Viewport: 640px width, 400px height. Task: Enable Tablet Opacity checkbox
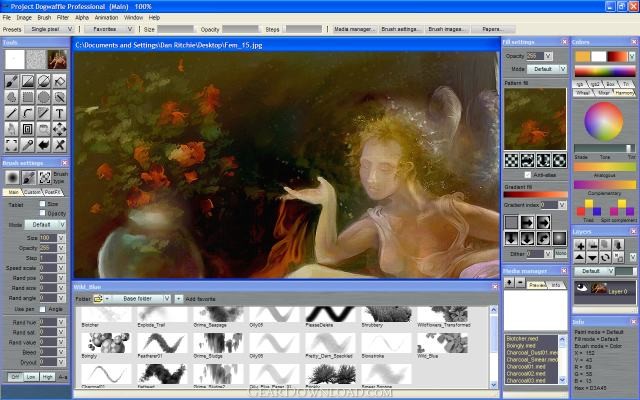42,213
